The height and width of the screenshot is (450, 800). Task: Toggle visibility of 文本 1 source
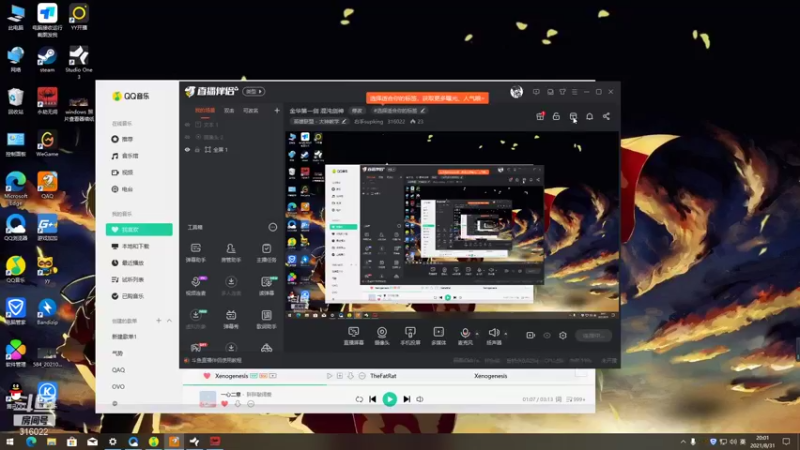pyautogui.click(x=187, y=124)
